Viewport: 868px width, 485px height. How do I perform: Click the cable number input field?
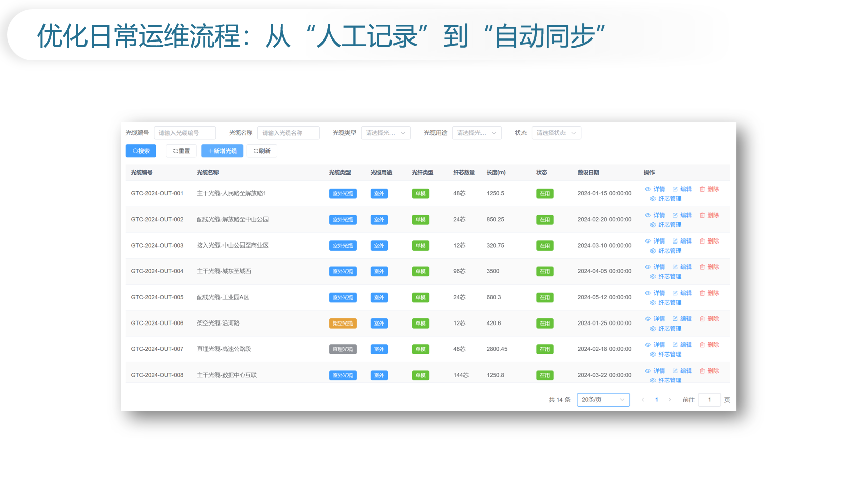tap(185, 133)
